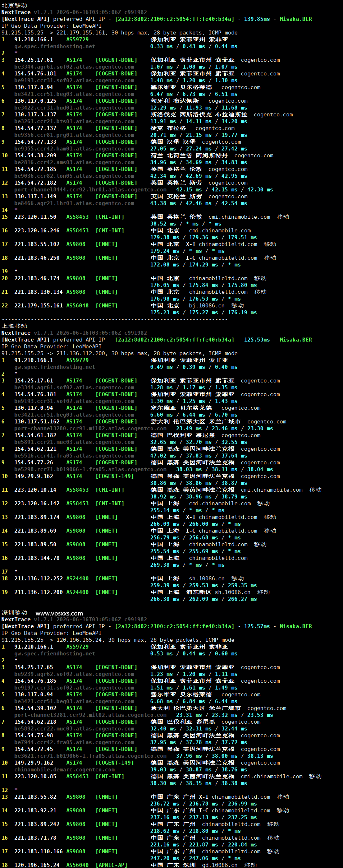Image resolution: width=343 pixels, height=868 pixels.
Task: Click the hop IP "154.54.72.182"
Action: [x=35, y=183]
